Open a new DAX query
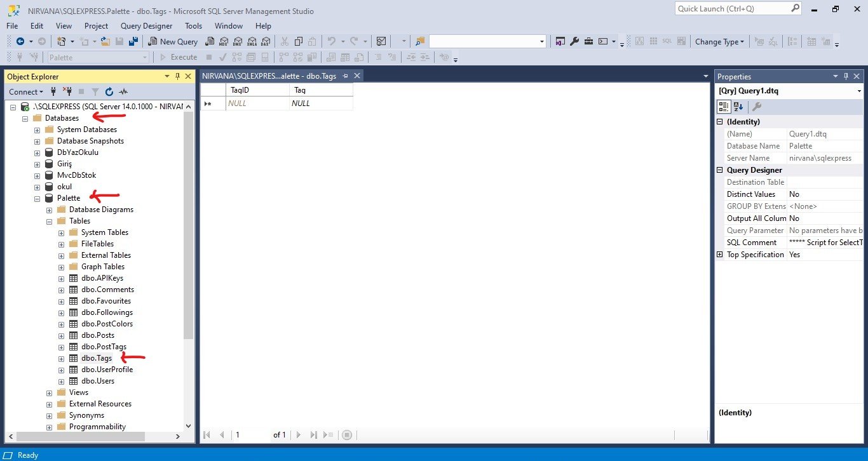Screen dimensions: 868x461 pos(266,41)
